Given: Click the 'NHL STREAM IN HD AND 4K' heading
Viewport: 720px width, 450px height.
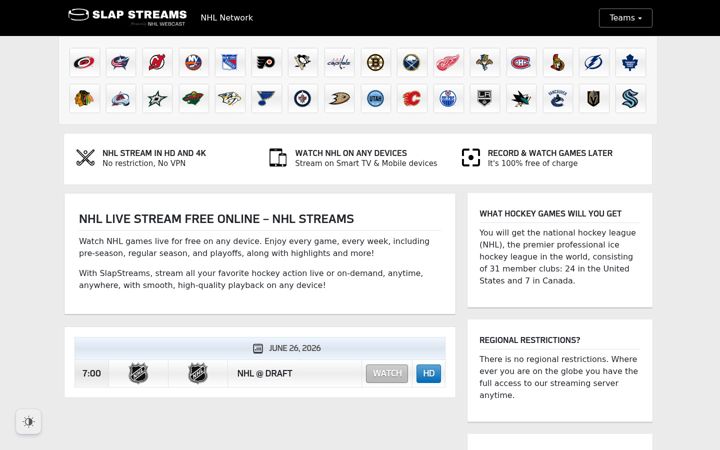Looking at the screenshot, I should 154,153.
